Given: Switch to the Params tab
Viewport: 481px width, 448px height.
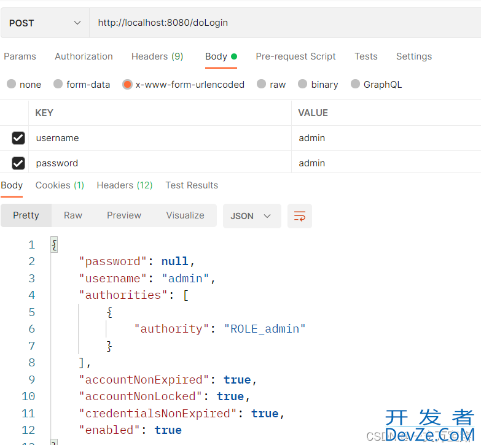Looking at the screenshot, I should [20, 56].
